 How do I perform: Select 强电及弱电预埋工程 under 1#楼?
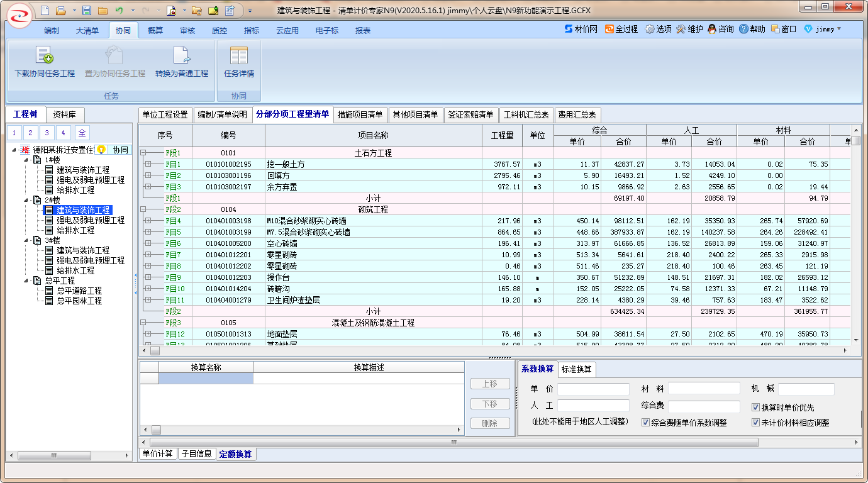pos(90,180)
